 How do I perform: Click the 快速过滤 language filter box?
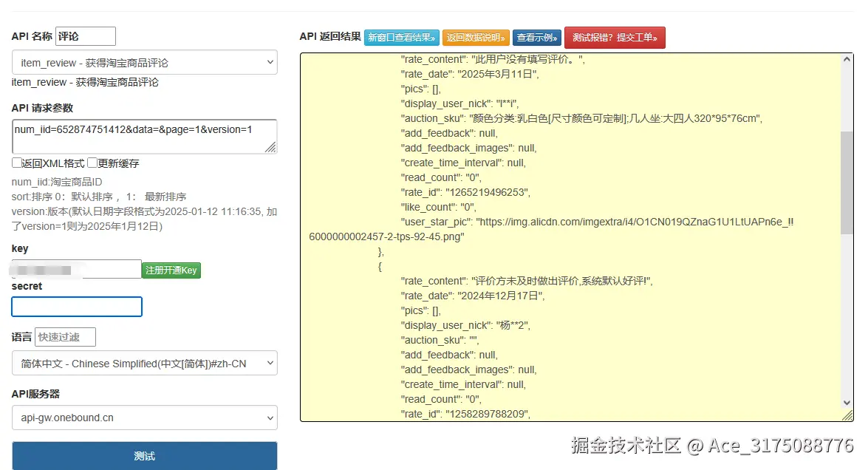pos(65,336)
